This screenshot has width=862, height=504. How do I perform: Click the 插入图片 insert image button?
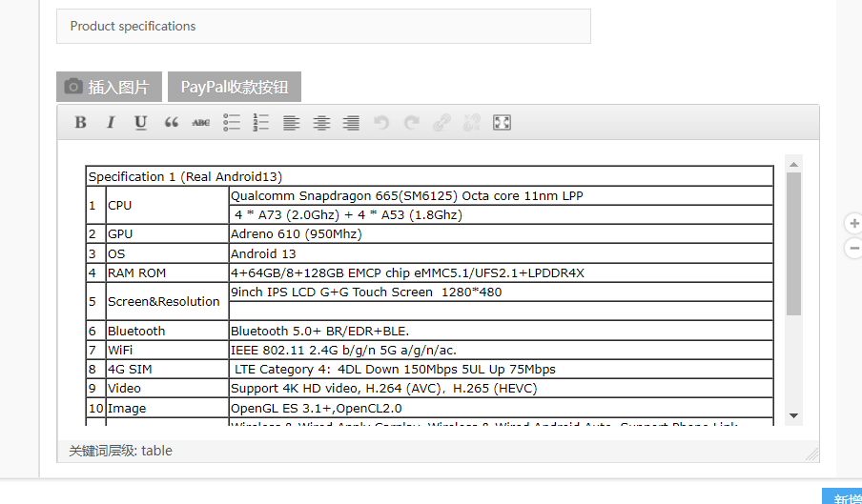pyautogui.click(x=109, y=87)
